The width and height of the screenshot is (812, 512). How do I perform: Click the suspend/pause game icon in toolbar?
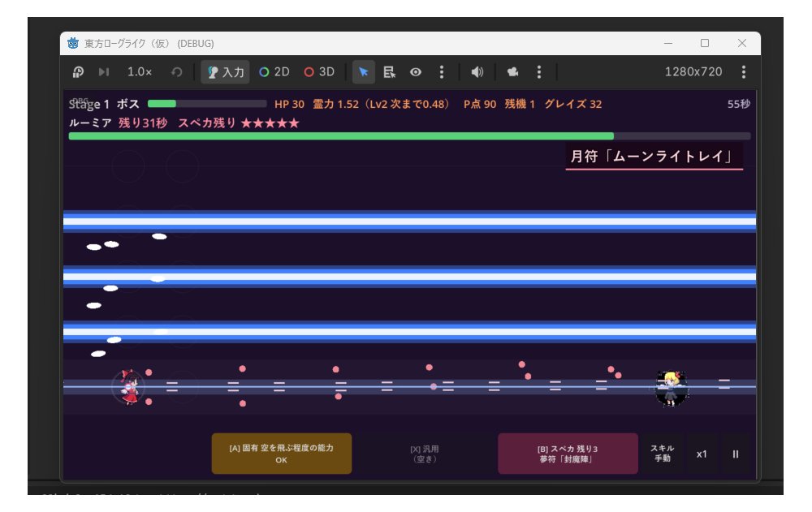(x=78, y=72)
